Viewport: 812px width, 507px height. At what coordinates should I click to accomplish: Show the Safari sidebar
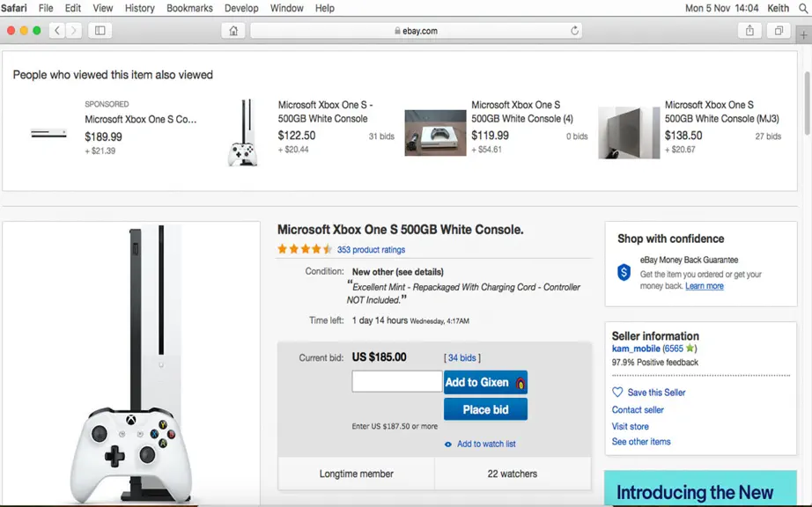pos(100,31)
